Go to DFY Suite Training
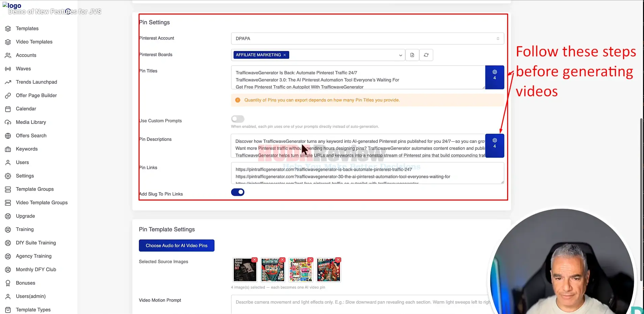Image resolution: width=644 pixels, height=314 pixels. tap(36, 243)
